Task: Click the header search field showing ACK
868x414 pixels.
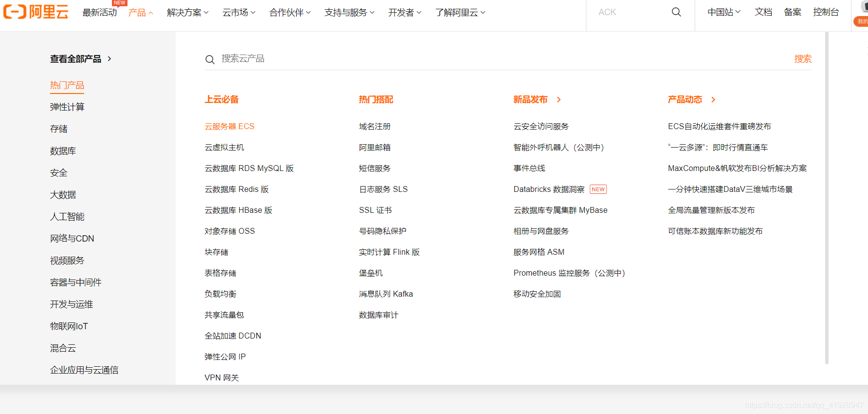Action: pos(628,12)
